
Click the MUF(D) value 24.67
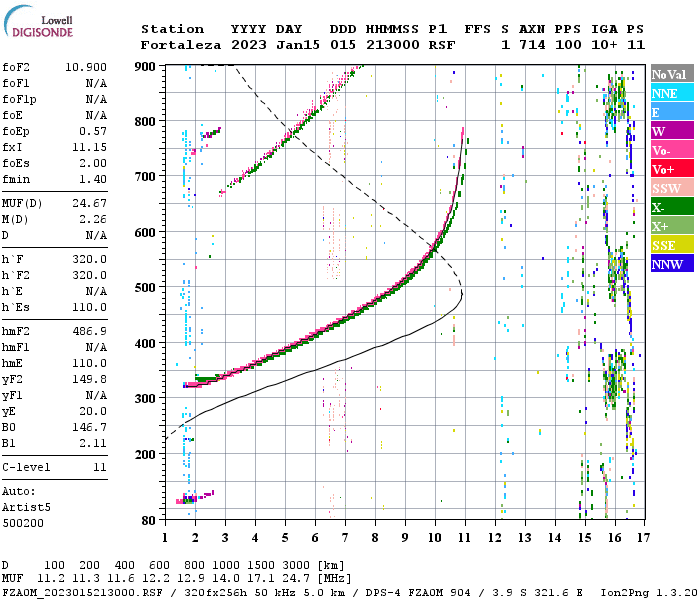(x=89, y=204)
